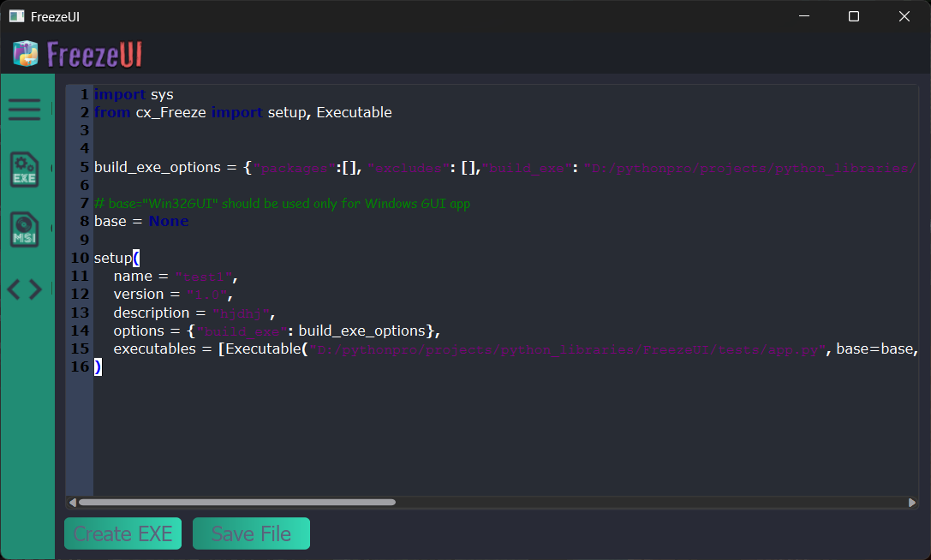Click the FreezeUI logo image
This screenshot has width=931, height=560.
click(77, 53)
